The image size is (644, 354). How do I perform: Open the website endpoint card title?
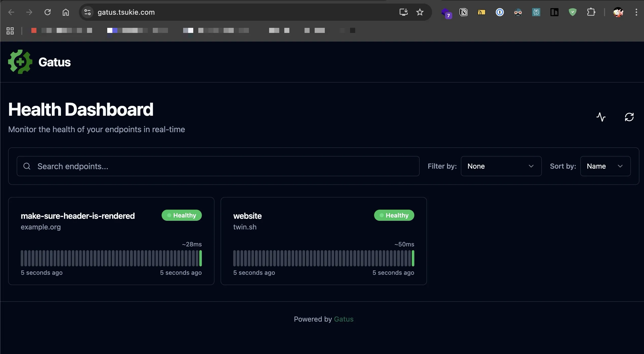[247, 216]
